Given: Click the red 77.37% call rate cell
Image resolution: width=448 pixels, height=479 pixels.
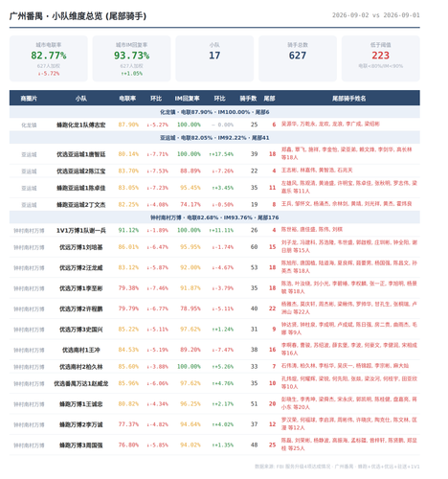Looking at the screenshot, I should pos(128,424).
